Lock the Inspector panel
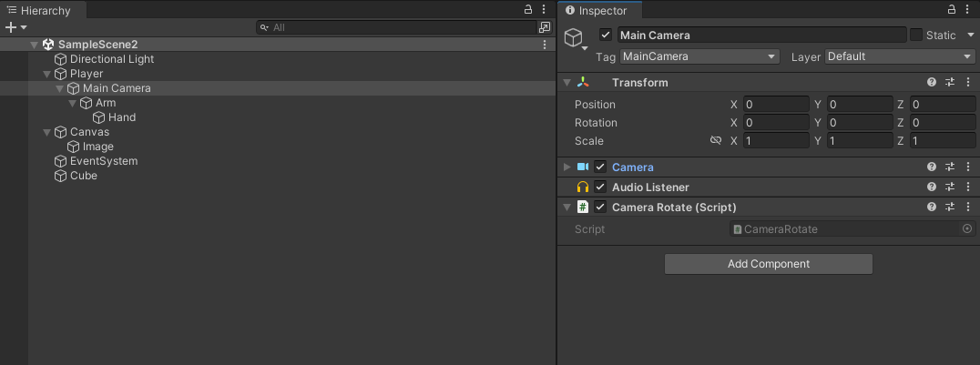 tap(952, 9)
